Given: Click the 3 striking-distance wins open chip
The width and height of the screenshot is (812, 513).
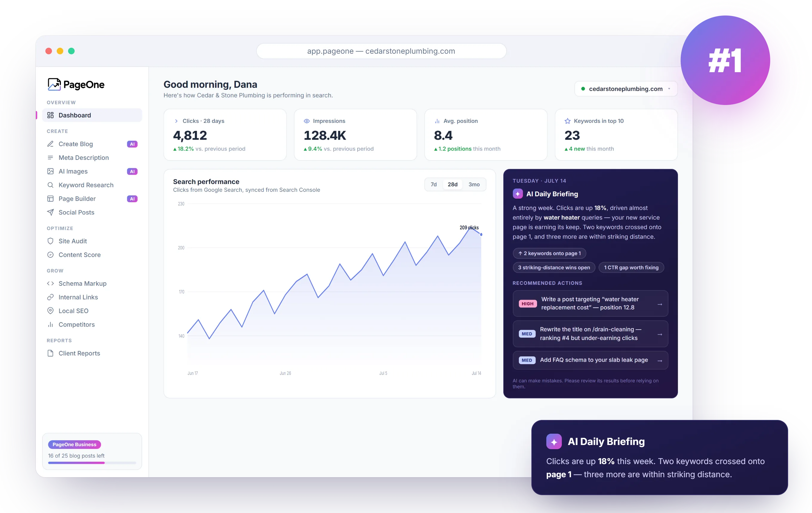Looking at the screenshot, I should pos(554,268).
